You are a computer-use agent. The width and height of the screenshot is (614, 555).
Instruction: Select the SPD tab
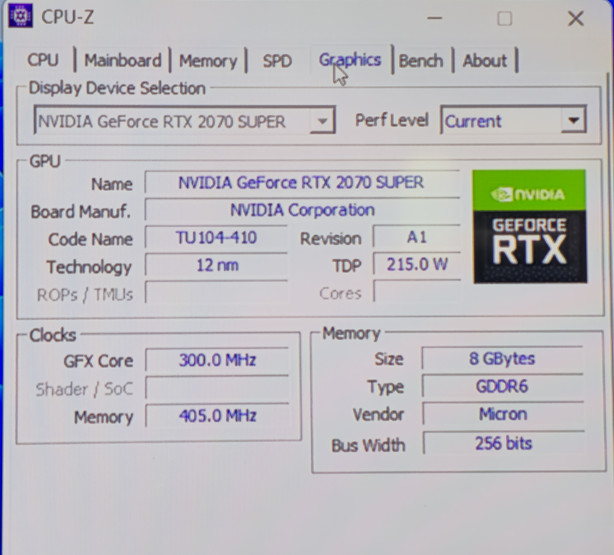pos(277,61)
